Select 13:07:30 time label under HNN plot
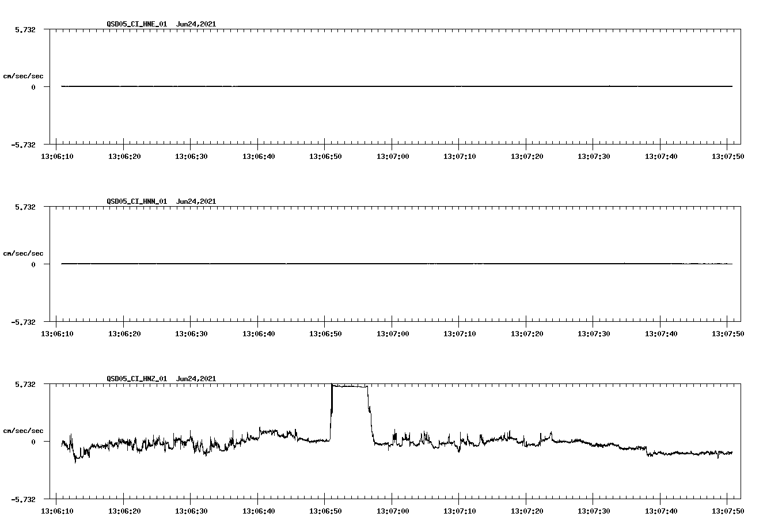Viewport: 782px width, 532px height. [594, 333]
